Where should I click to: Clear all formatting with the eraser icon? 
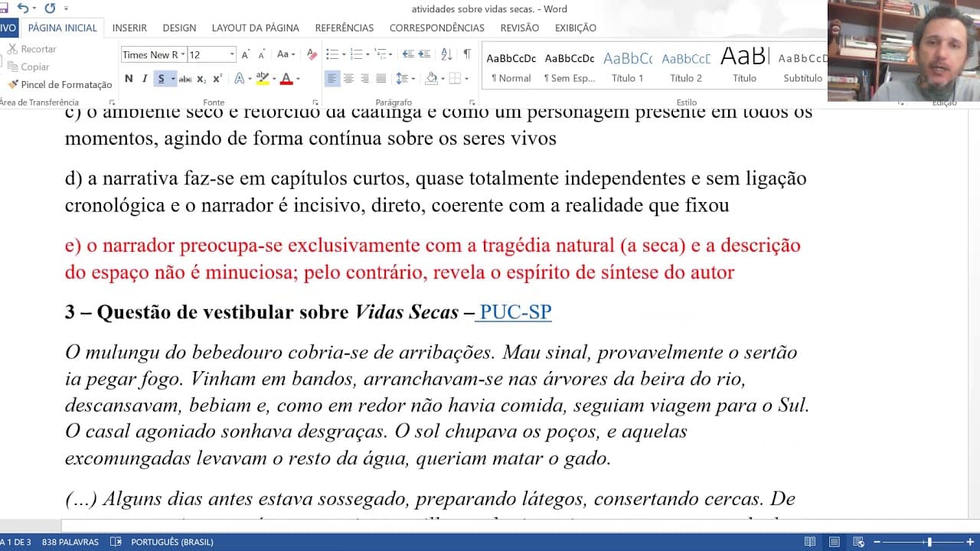click(x=312, y=54)
